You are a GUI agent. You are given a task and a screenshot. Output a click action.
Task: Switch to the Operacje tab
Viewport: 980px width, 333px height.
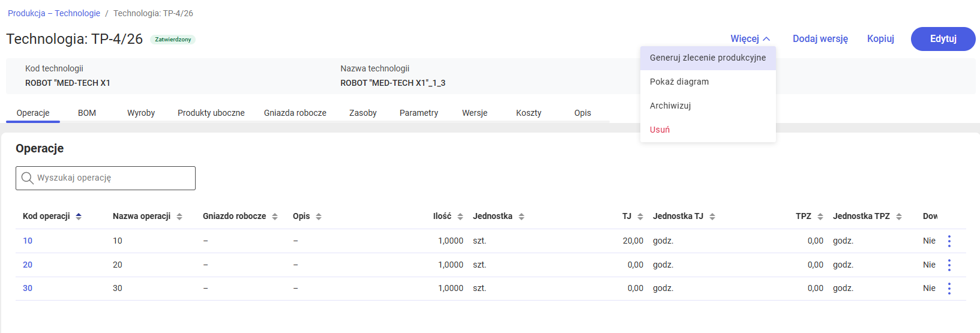pos(33,113)
